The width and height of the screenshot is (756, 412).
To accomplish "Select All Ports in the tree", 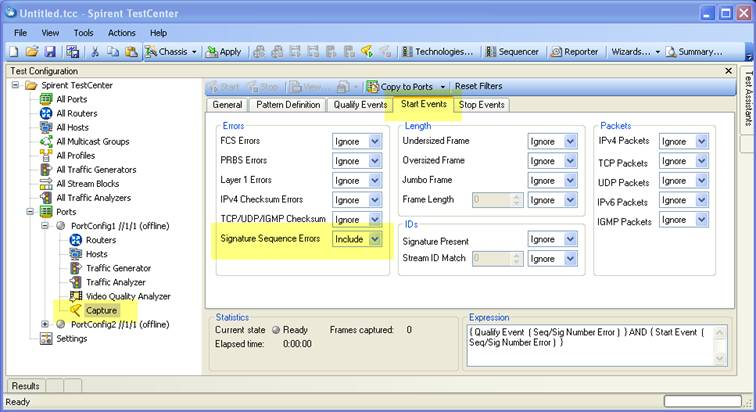I will coord(71,99).
